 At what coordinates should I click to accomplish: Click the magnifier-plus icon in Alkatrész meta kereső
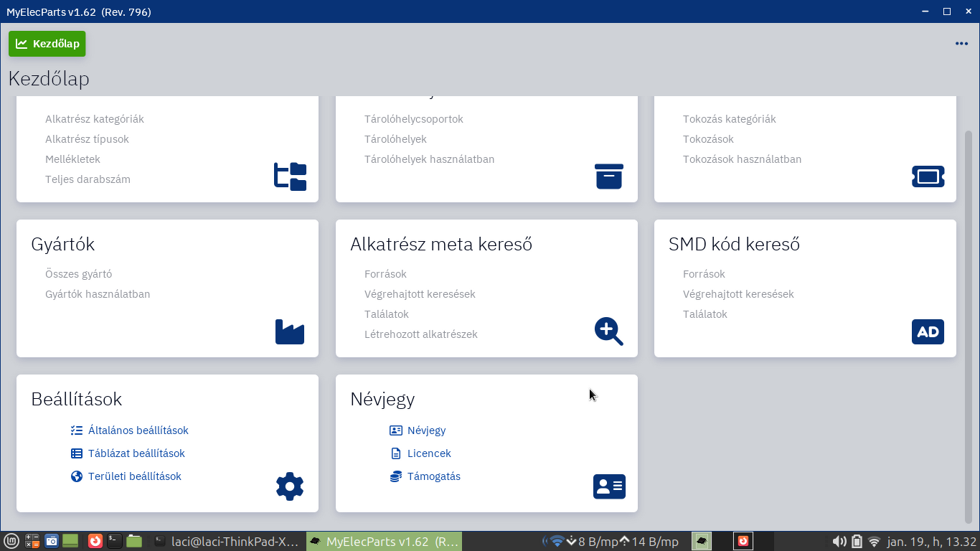click(609, 331)
